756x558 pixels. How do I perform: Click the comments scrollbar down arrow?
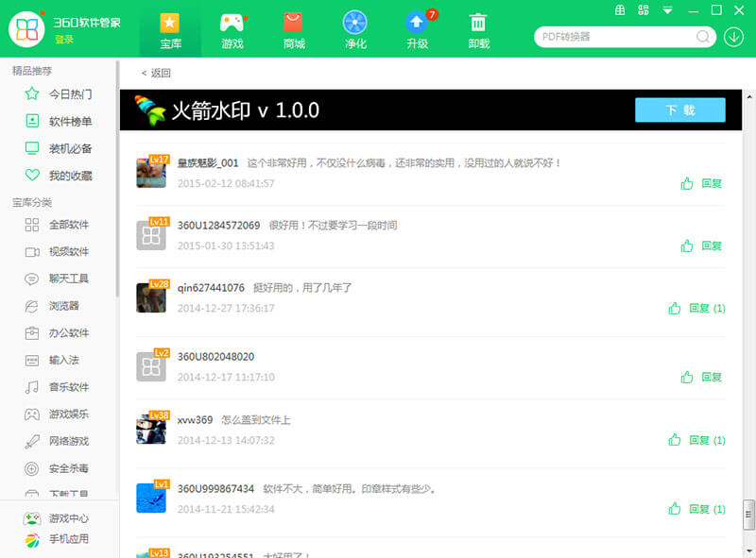(x=749, y=550)
